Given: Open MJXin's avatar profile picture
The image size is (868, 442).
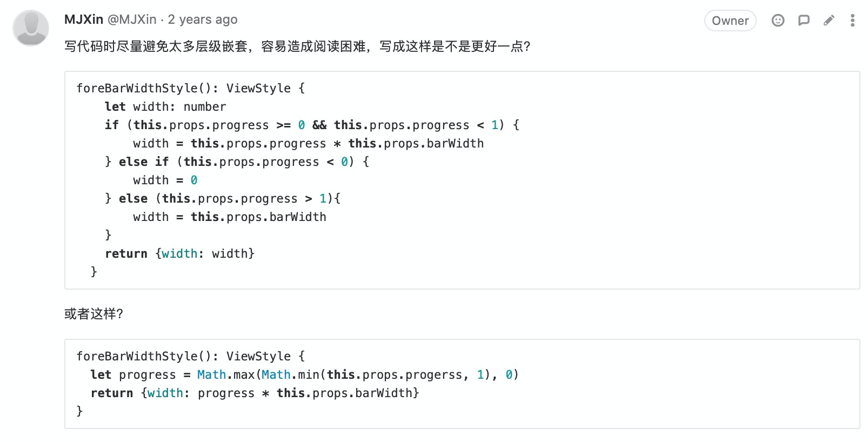Looking at the screenshot, I should click(31, 28).
